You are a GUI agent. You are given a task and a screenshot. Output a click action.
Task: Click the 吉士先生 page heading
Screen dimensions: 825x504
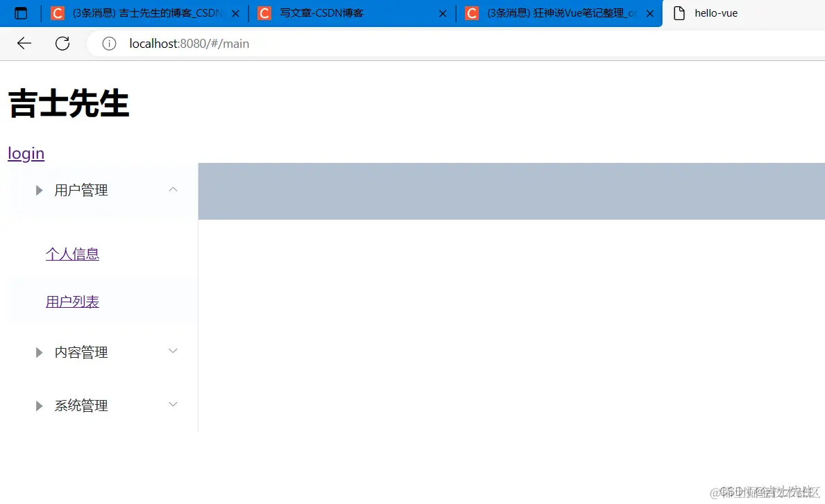click(69, 103)
